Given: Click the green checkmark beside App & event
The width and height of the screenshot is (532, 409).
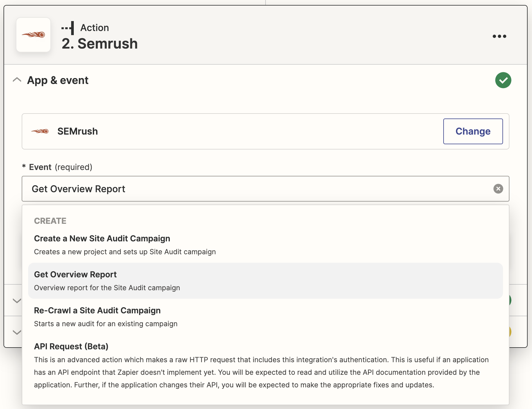Looking at the screenshot, I should (x=503, y=80).
